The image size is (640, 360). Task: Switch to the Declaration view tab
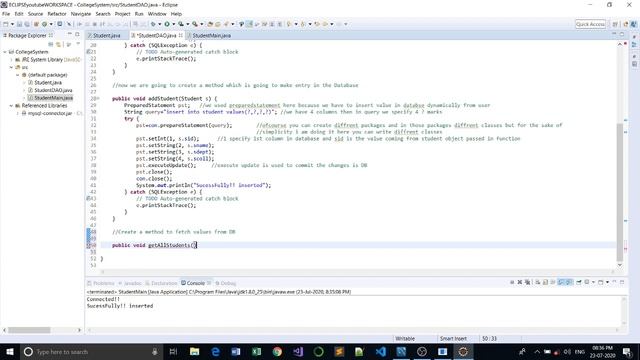[161, 283]
